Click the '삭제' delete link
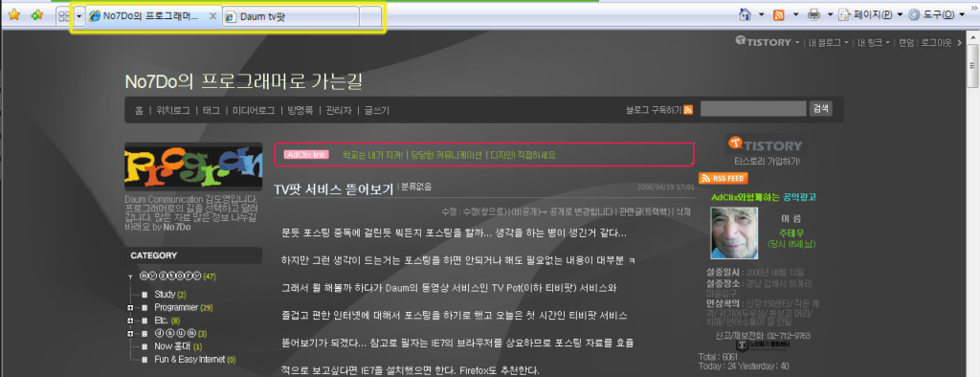The image size is (980, 377). coord(683,211)
